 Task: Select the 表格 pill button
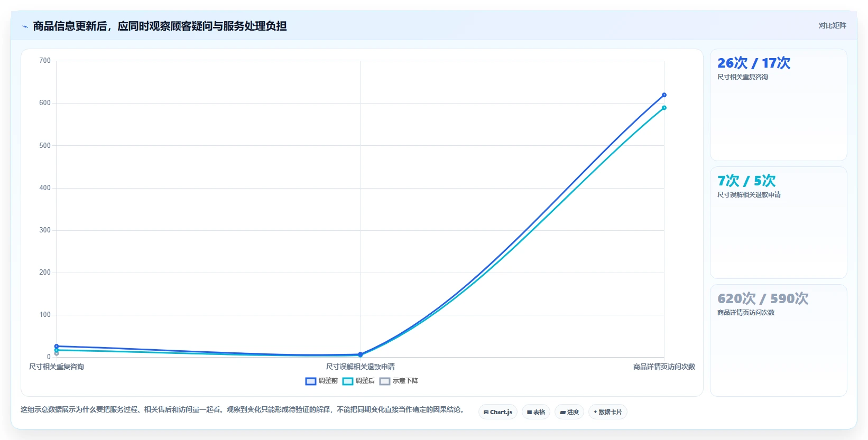[535, 412]
